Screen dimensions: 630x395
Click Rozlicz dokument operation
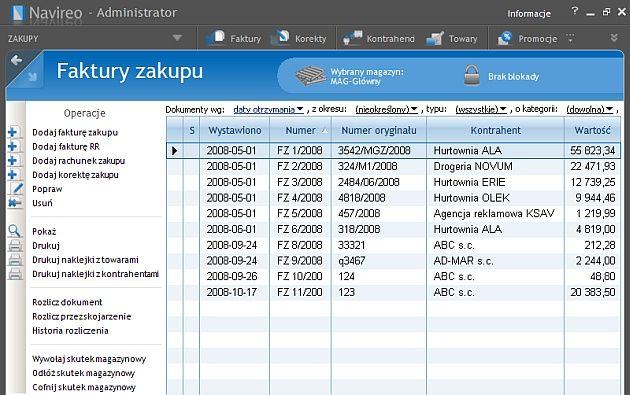click(68, 302)
